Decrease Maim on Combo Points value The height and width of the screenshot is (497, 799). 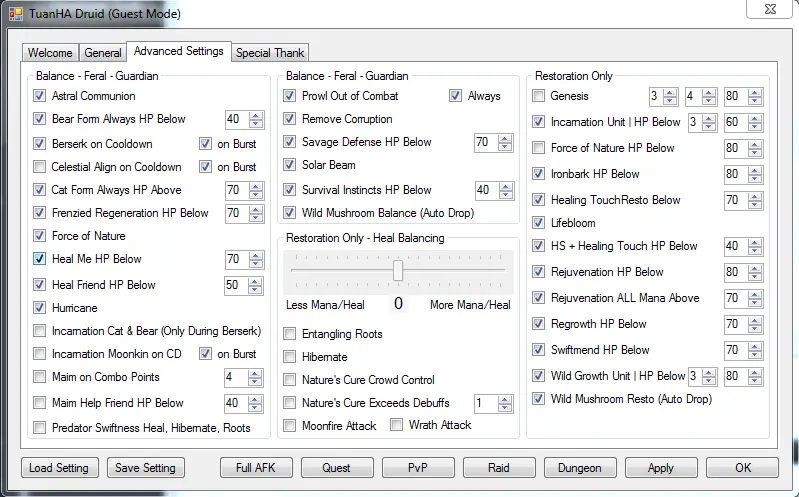pyautogui.click(x=256, y=382)
